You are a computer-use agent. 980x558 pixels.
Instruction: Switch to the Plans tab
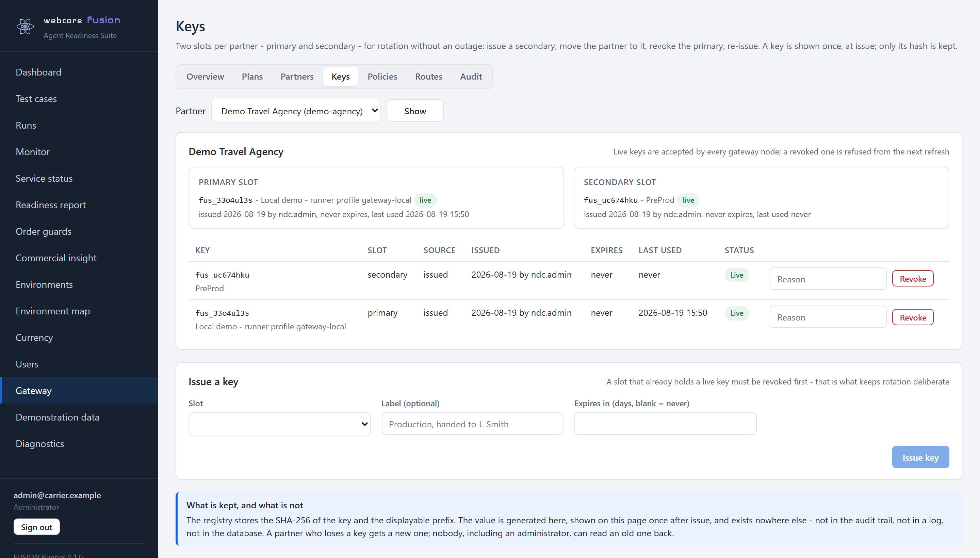pyautogui.click(x=252, y=77)
